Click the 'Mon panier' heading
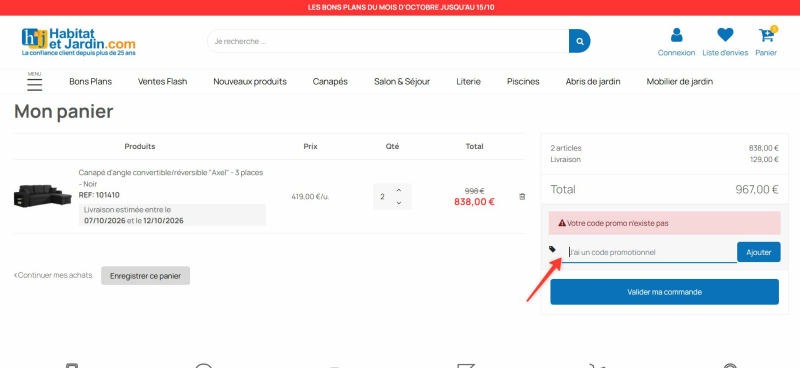This screenshot has width=800, height=368. 64,111
